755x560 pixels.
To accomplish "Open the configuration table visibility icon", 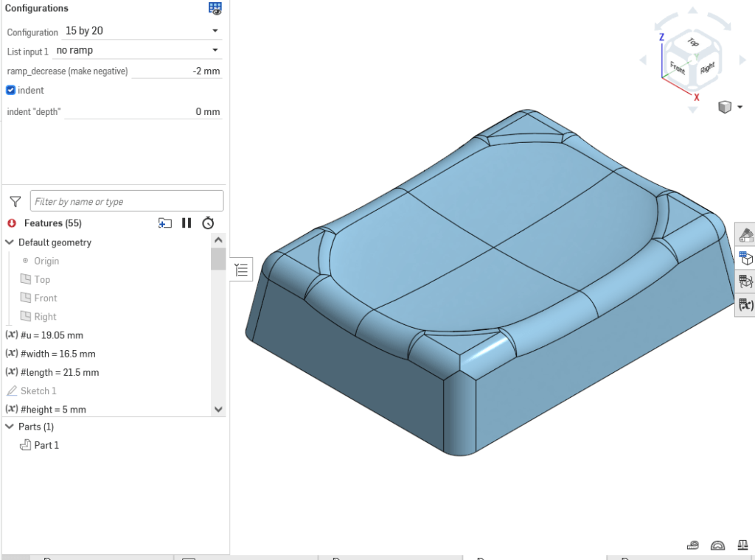I will pos(215,9).
